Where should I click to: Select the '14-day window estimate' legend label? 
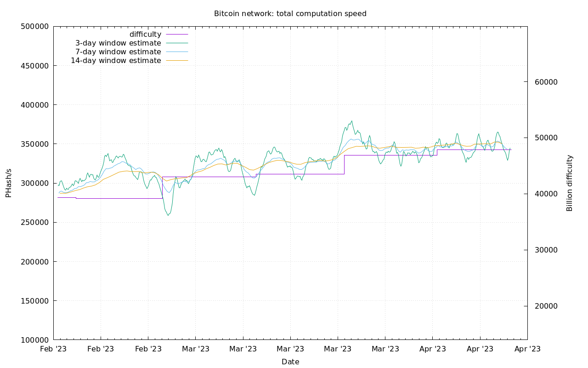pyautogui.click(x=116, y=61)
